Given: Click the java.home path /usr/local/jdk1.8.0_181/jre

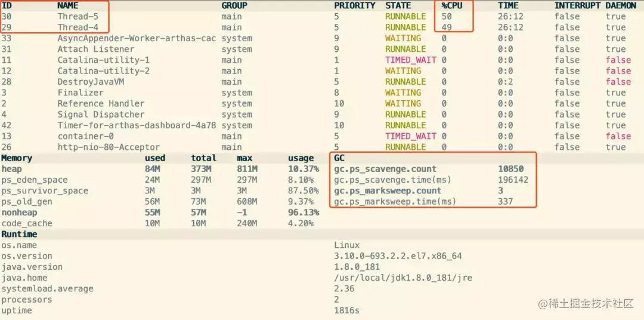Looking at the screenshot, I should [403, 278].
